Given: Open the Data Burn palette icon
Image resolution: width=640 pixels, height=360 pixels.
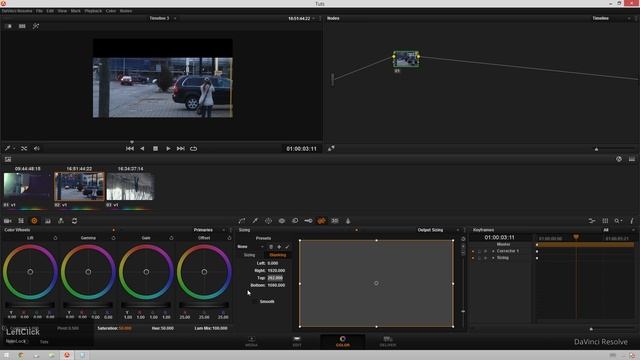Looking at the screenshot, I should point(348,221).
